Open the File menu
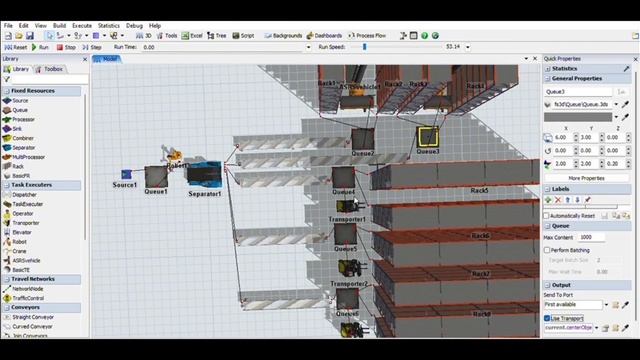640x360 pixels. click(8, 26)
